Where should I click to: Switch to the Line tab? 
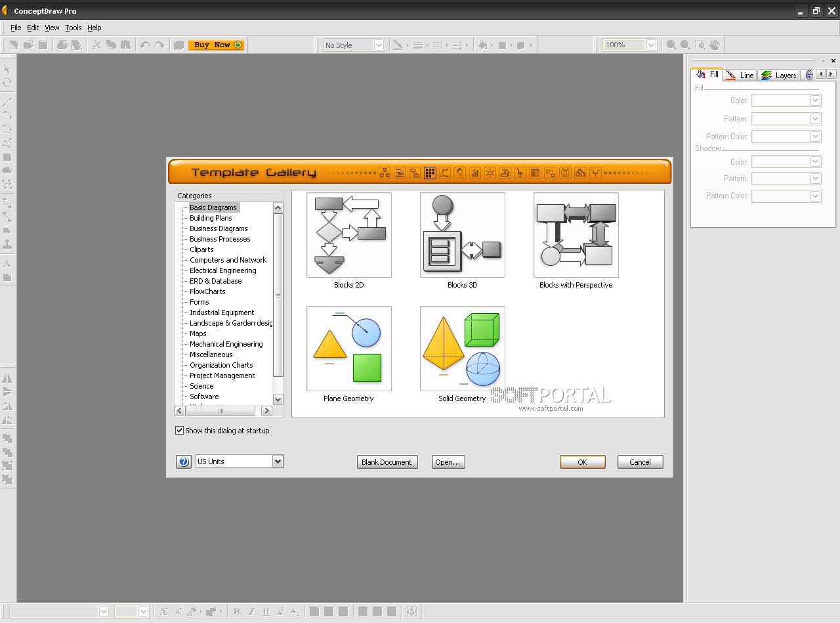(740, 75)
